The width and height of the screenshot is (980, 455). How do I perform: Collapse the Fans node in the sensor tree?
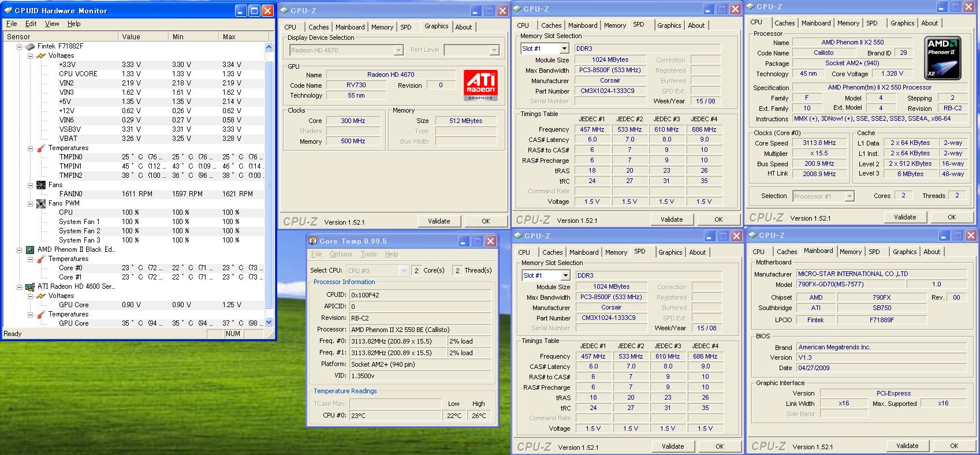click(30, 185)
